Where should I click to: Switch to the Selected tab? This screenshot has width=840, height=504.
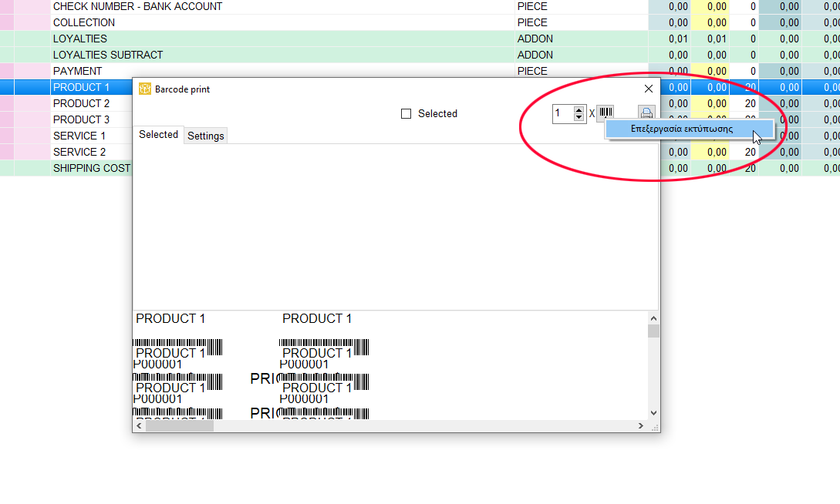pos(158,135)
